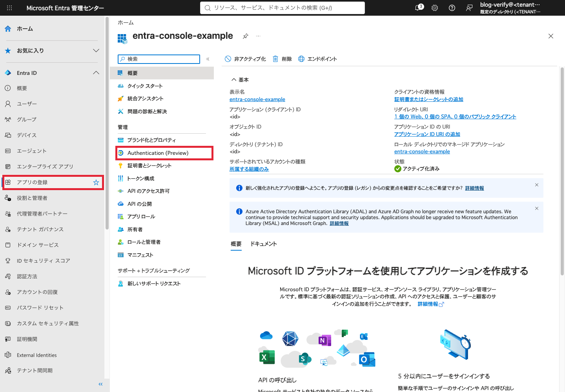Collapse the resource menu with double chevron

pyautogui.click(x=208, y=59)
